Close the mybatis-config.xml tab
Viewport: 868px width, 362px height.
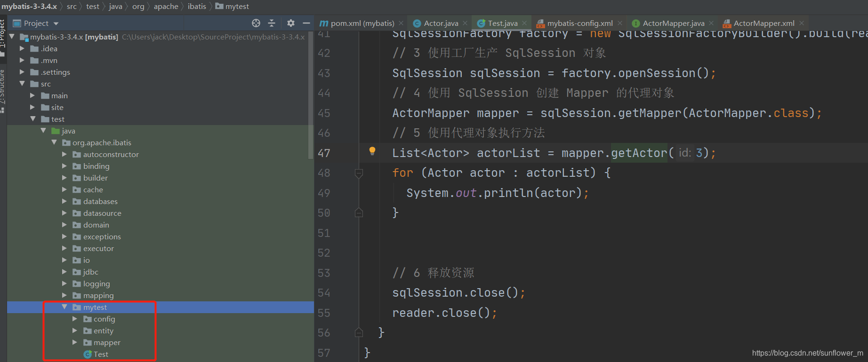coord(620,23)
